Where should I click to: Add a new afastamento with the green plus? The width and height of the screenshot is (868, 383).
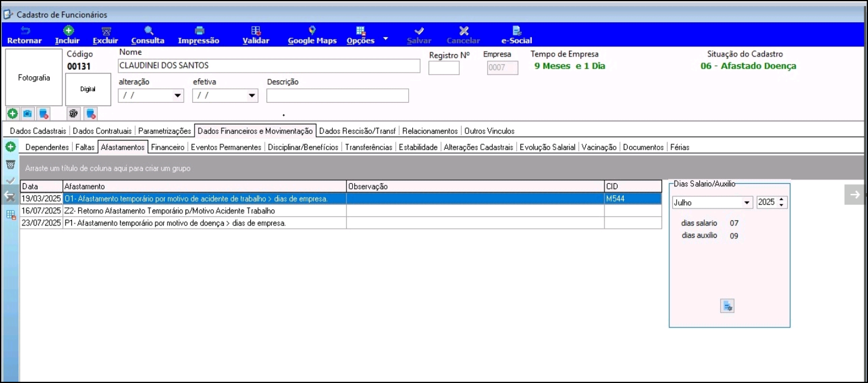pos(10,147)
